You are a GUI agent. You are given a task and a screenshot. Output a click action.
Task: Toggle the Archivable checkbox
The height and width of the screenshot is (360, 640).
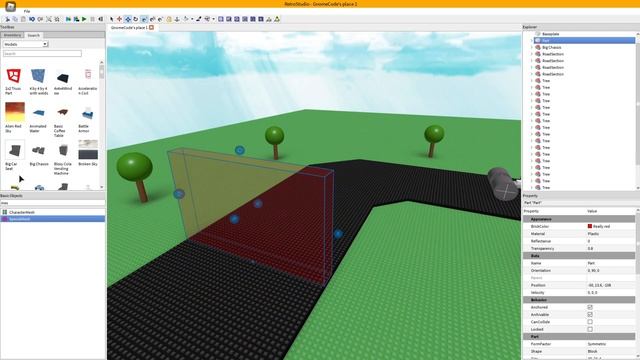590,315
